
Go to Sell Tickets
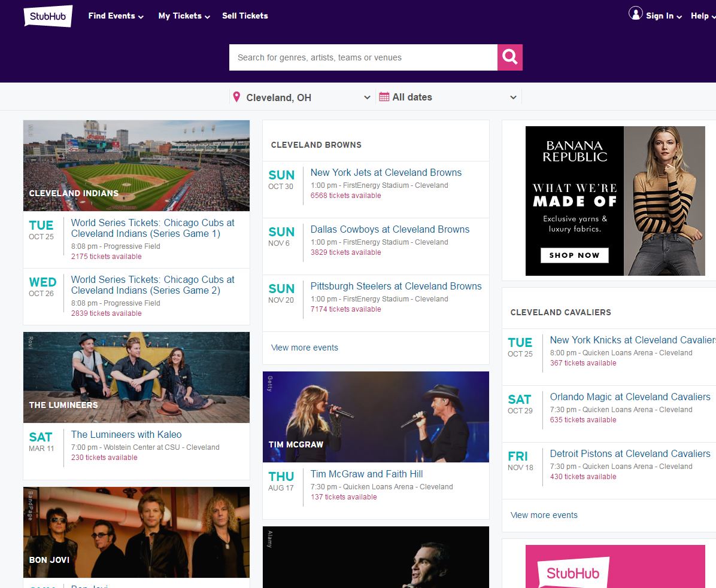(x=245, y=16)
